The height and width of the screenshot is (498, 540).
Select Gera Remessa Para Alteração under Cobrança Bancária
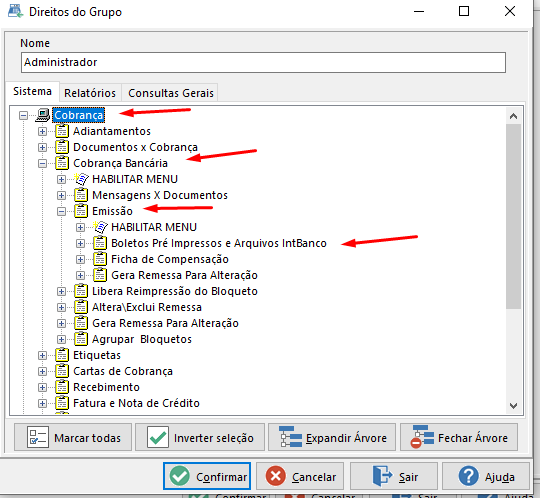(165, 323)
